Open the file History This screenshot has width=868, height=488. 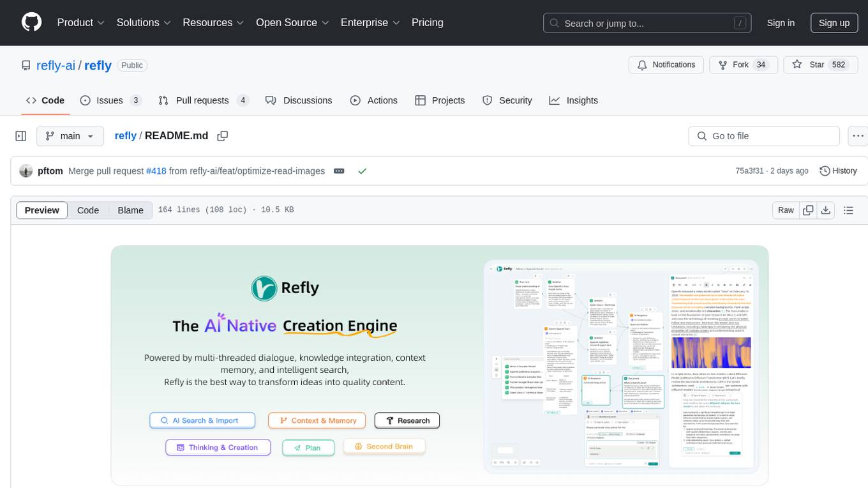[x=838, y=171]
